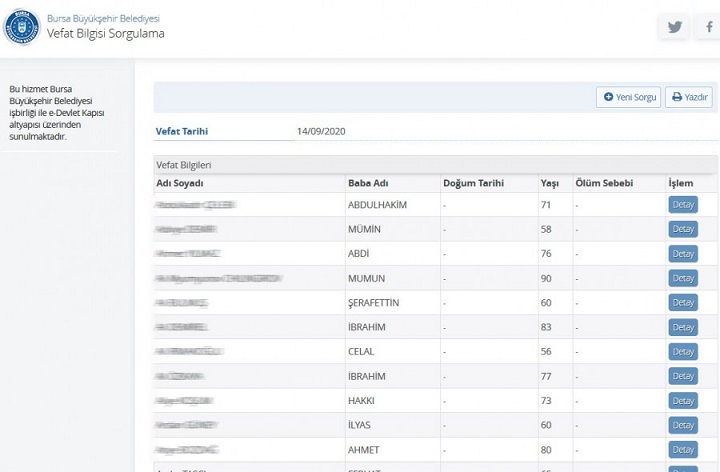The width and height of the screenshot is (720, 472).
Task: Click the Yaşı column header
Action: pos(550,183)
